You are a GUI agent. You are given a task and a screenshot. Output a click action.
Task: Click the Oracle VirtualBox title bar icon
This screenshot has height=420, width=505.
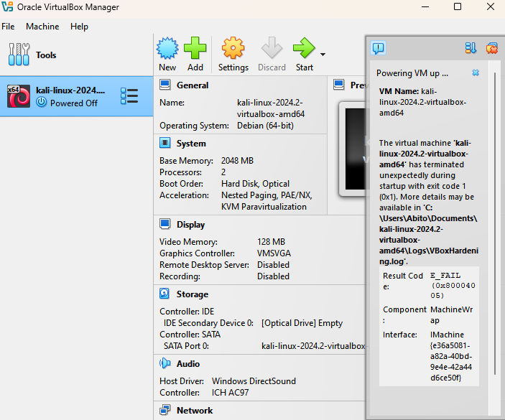pyautogui.click(x=7, y=6)
